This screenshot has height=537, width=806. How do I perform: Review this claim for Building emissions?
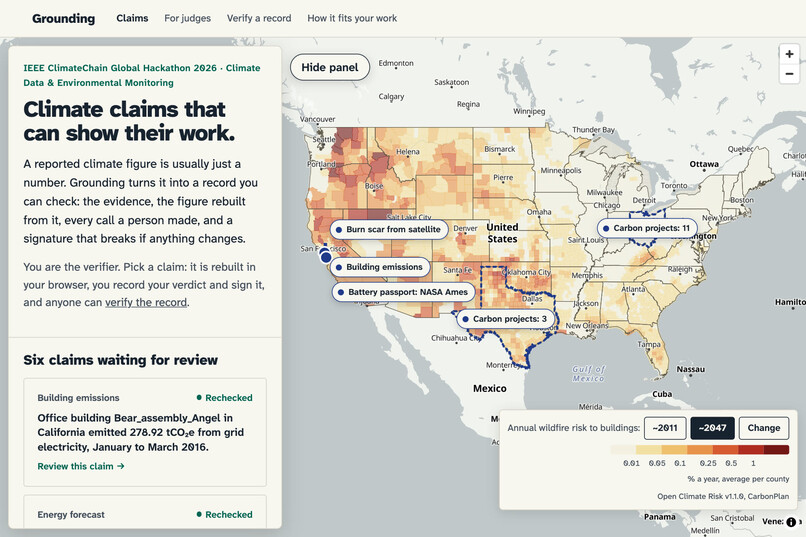[81, 466]
